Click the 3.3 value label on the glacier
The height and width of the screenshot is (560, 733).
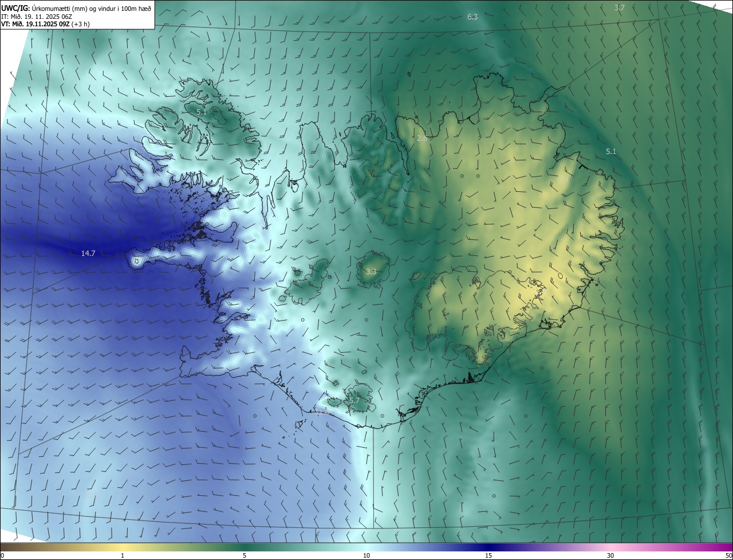[x=371, y=271]
